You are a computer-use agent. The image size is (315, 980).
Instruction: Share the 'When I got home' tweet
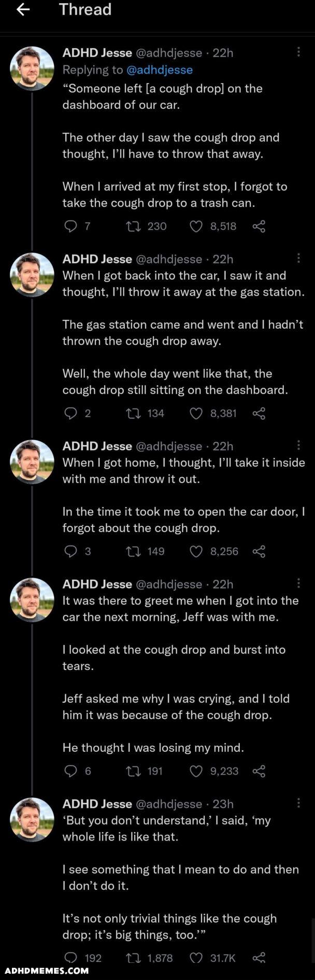click(x=259, y=551)
